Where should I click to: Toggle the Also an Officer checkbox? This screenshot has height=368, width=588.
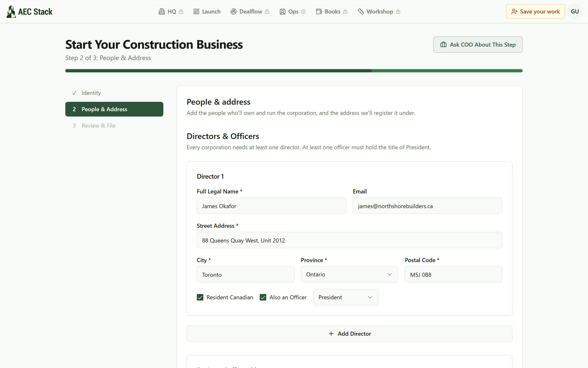coord(263,297)
